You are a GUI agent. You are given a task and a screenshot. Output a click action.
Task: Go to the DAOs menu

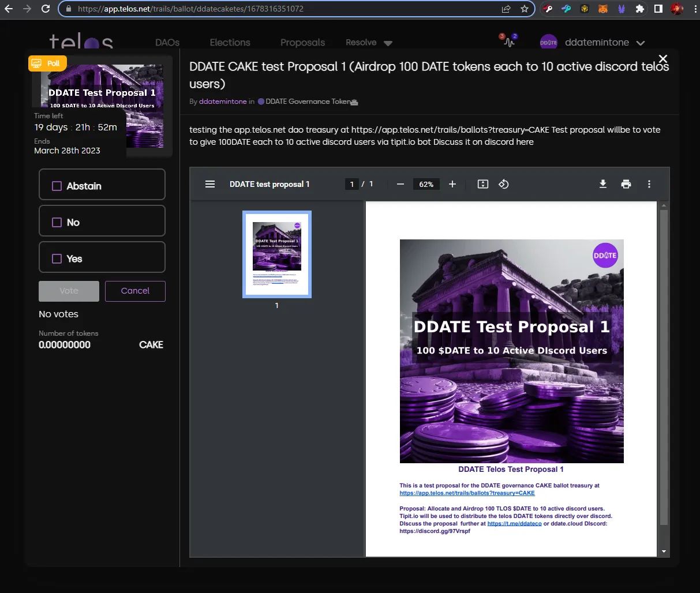coord(167,43)
